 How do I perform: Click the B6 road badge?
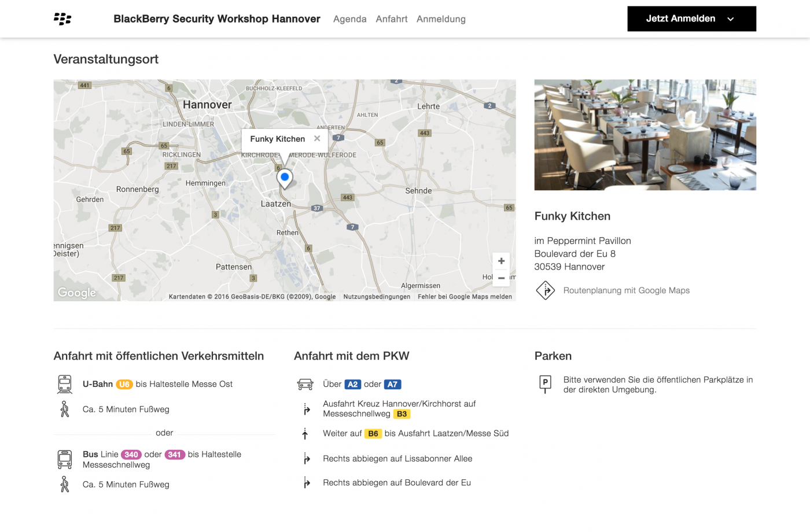tap(373, 434)
